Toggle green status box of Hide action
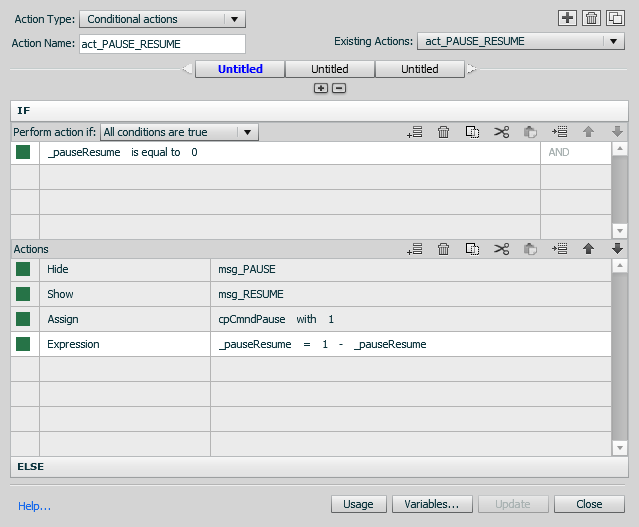Image resolution: width=639 pixels, height=527 pixels. [x=23, y=269]
